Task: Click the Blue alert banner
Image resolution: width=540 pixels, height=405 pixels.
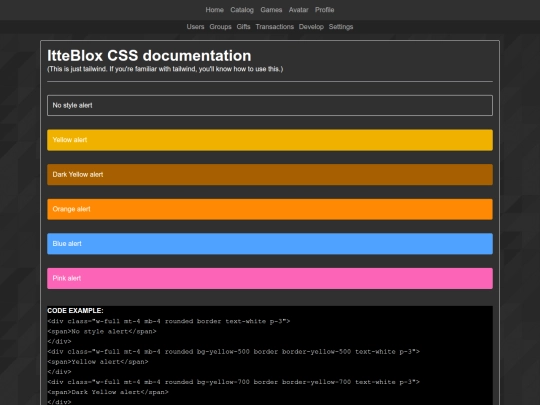Action: pos(270,244)
